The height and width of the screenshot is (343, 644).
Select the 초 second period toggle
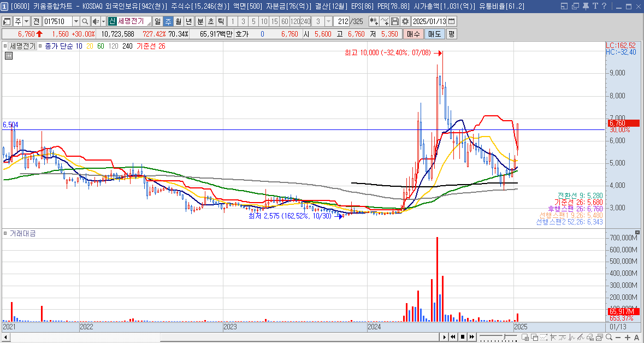coord(211,21)
